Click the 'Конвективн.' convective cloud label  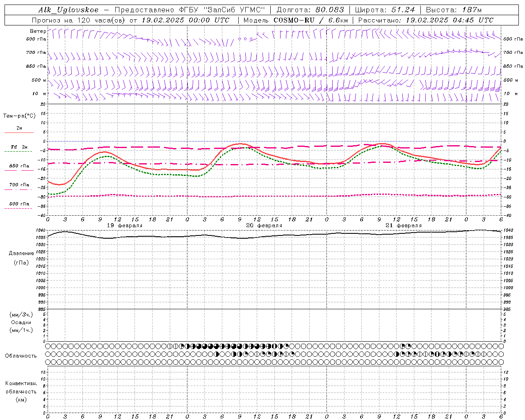point(21,383)
